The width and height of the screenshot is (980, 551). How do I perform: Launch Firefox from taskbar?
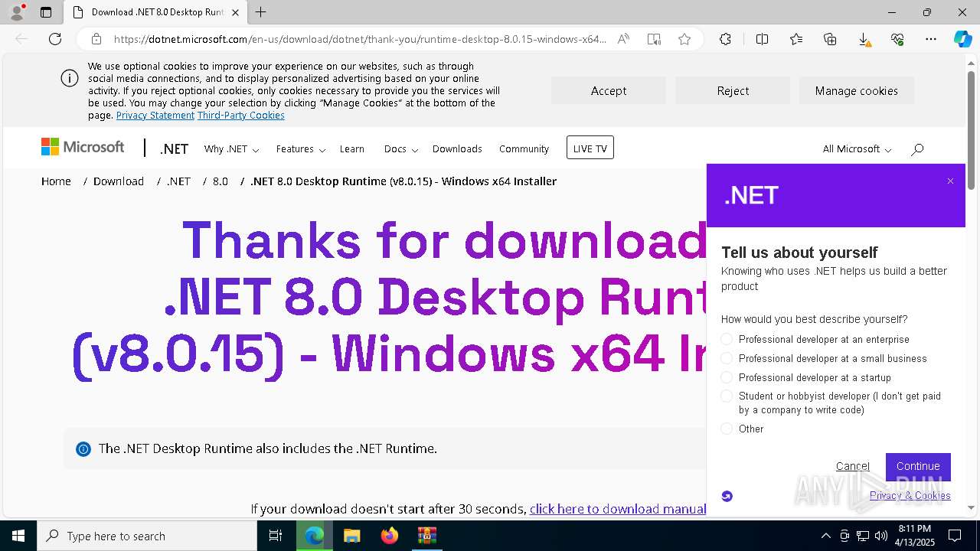(390, 536)
